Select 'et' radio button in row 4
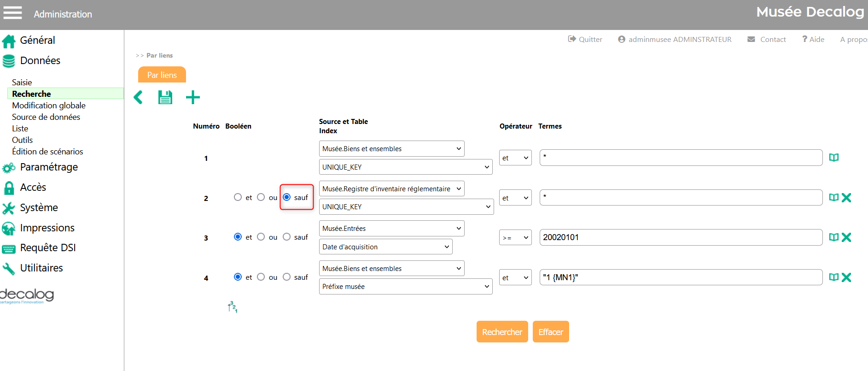Image resolution: width=868 pixels, height=371 pixels. (x=238, y=277)
